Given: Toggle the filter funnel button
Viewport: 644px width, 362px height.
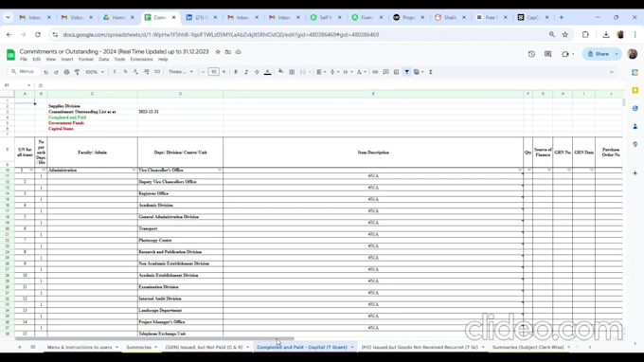Looking at the screenshot, I should coord(406,72).
